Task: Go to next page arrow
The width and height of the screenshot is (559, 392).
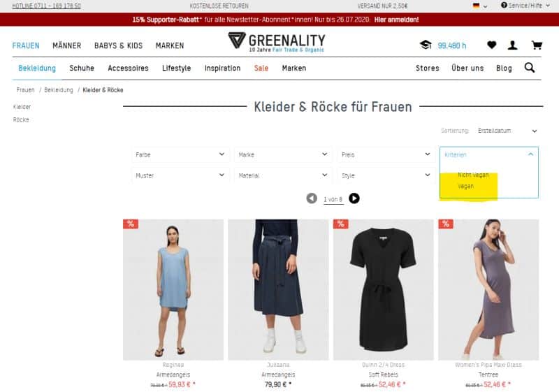Action: [354, 198]
